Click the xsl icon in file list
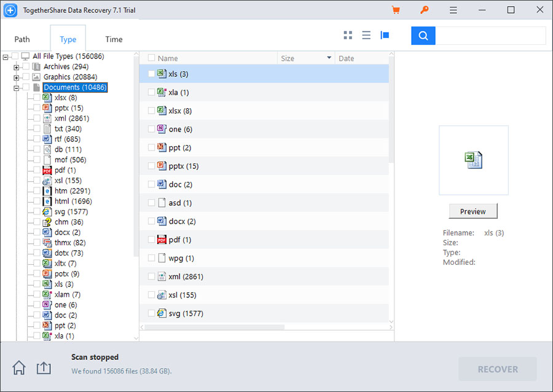553x392 pixels. [x=162, y=295]
